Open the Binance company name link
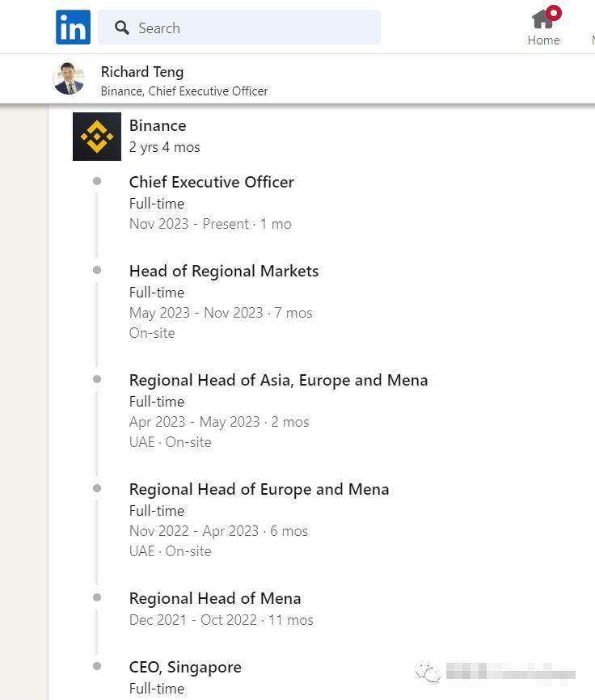This screenshot has height=700, width=595. pyautogui.click(x=158, y=125)
